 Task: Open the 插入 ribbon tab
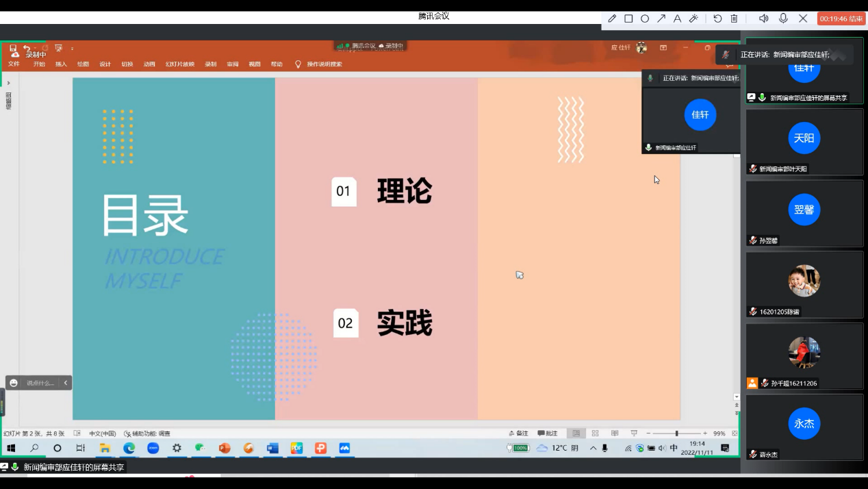click(x=61, y=64)
